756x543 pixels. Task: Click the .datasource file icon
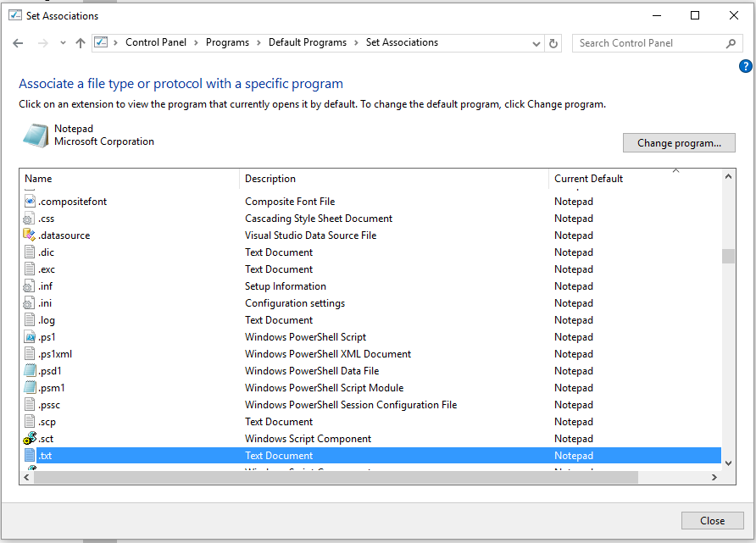(31, 235)
